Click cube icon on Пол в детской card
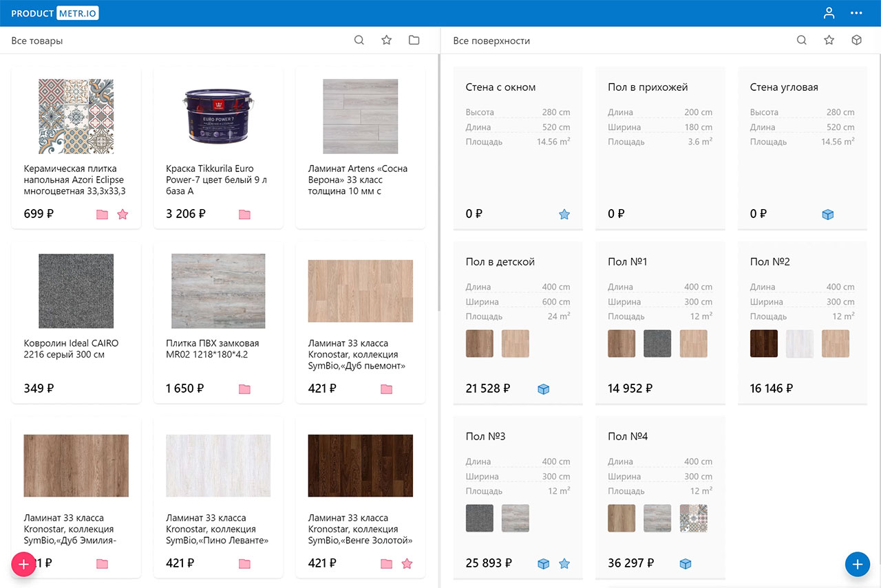The height and width of the screenshot is (588, 881). (544, 389)
